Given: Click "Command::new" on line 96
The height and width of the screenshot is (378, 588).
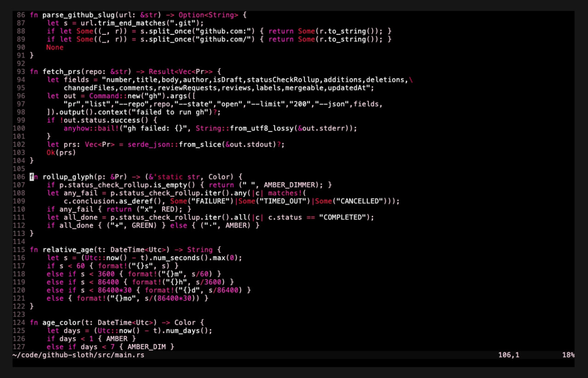Looking at the screenshot, I should (114, 96).
